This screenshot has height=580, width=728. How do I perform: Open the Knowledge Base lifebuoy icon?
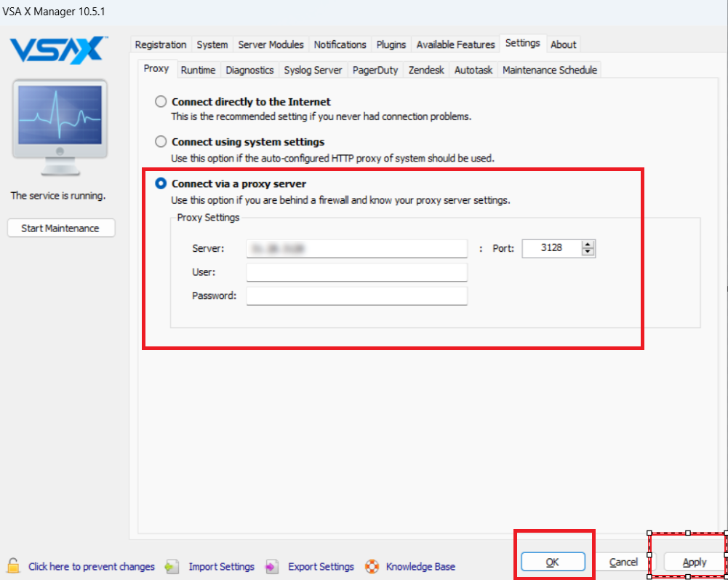(372, 566)
